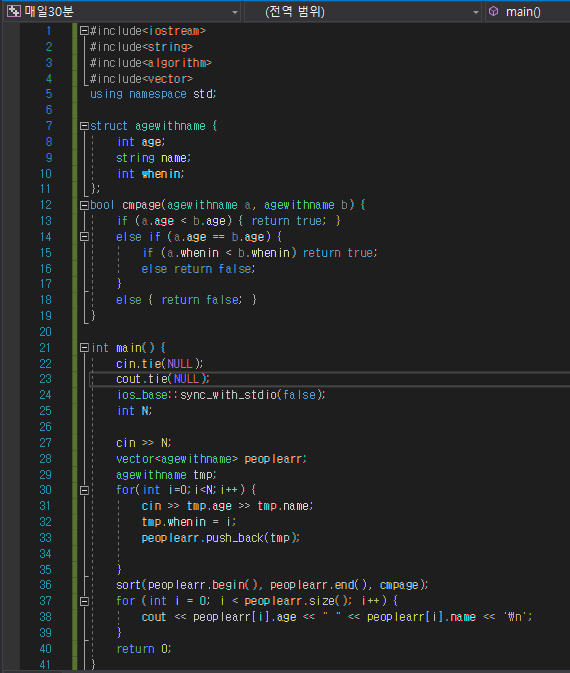Click 'peoplearr.size()' on line 37
The image size is (570, 673).
click(296, 601)
